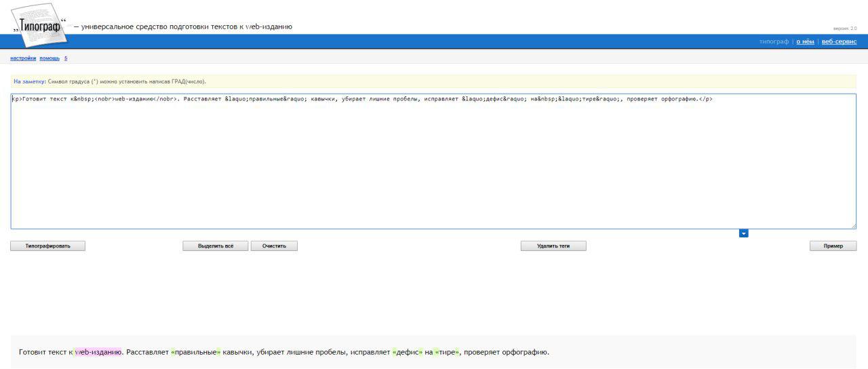Open the помощь link

(50, 58)
